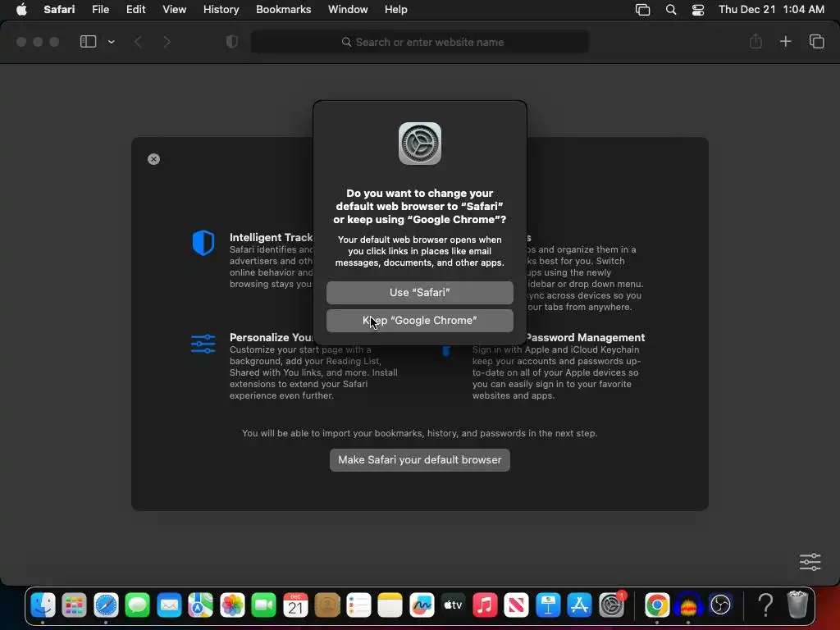Open Stage Manager menu bar icon

click(x=642, y=10)
